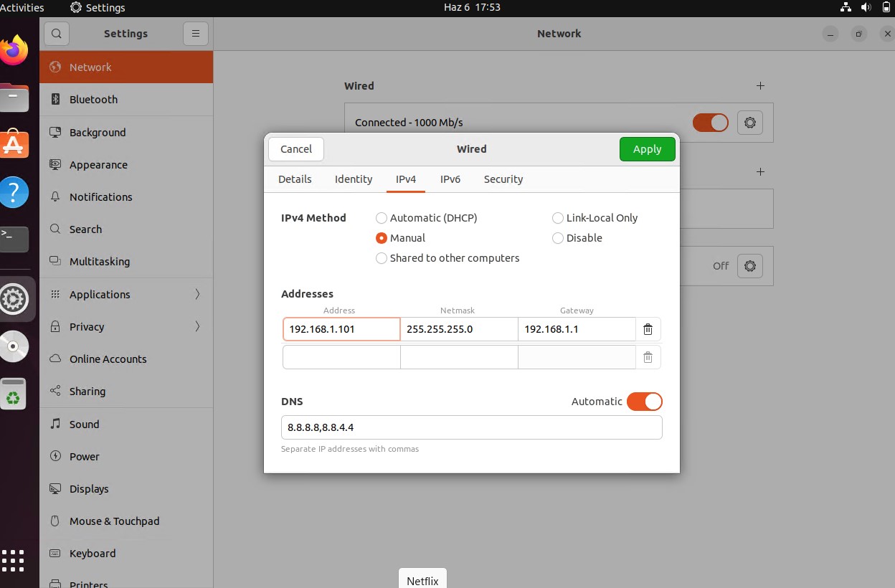Click Notifications bell icon in sidebar
This screenshot has height=588, width=895.
[55, 196]
